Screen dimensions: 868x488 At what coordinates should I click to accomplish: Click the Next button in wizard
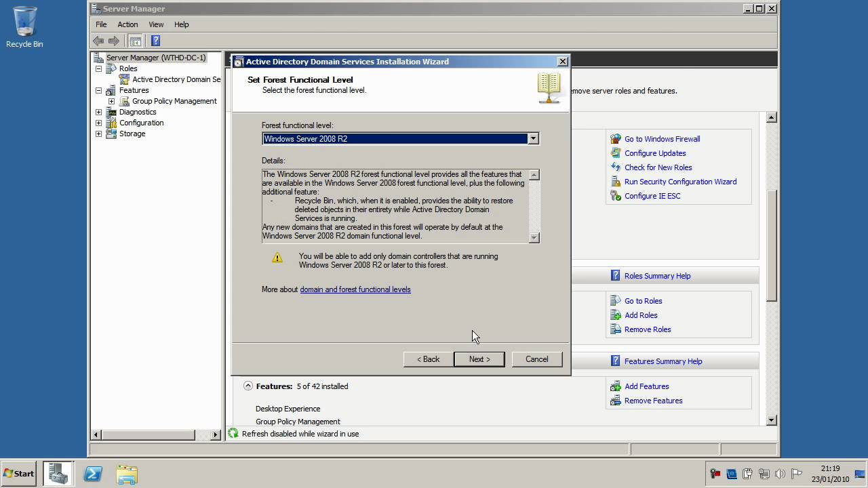(x=479, y=359)
